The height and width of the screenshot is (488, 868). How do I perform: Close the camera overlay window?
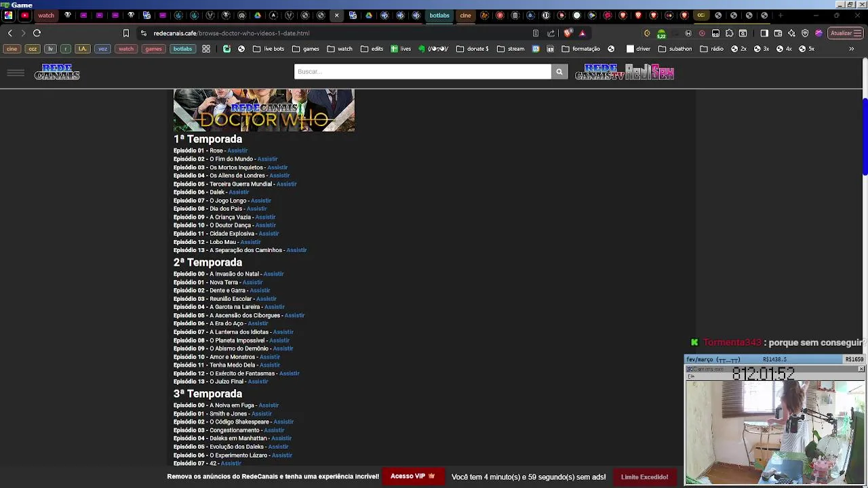(861, 369)
